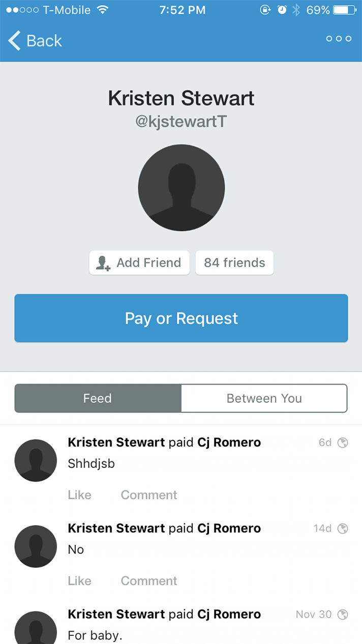Screen dimensions: 362x644
Task: Open Cj Romero's profile from the 6d post
Action: click(x=229, y=443)
